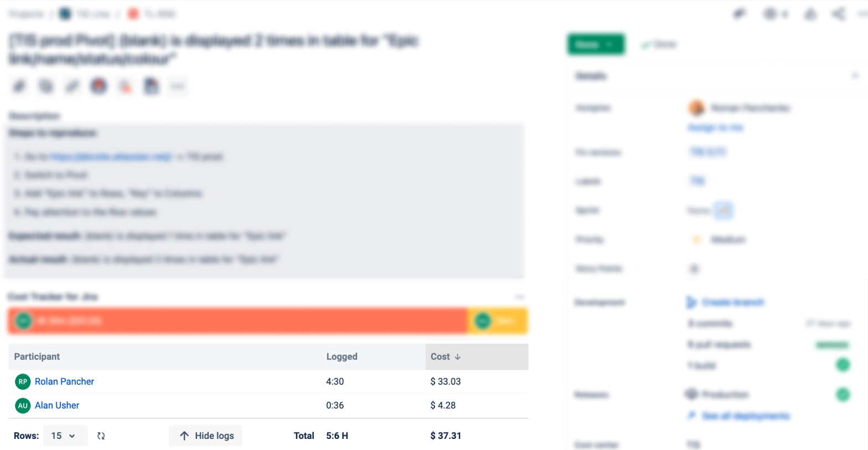Open the Rows per page dropdown

[x=65, y=436]
